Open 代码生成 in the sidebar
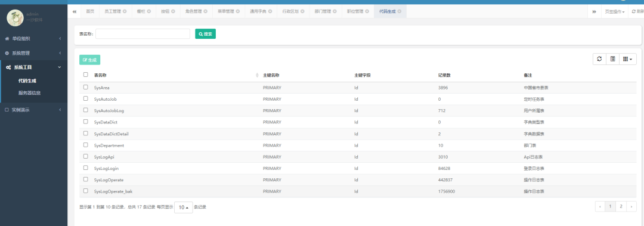The width and height of the screenshot is (644, 226). (27, 81)
